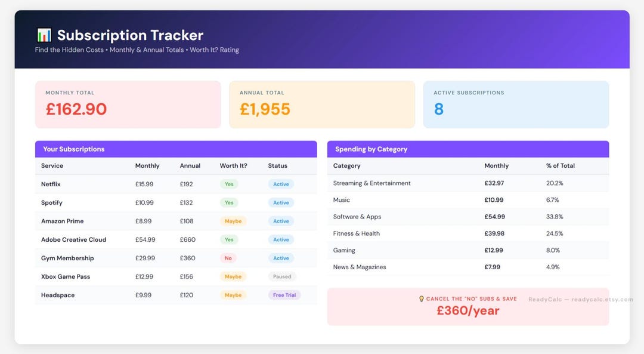The height and width of the screenshot is (354, 644).
Task: Click Adobe Creative Cloud's Yes badge
Action: click(x=229, y=240)
